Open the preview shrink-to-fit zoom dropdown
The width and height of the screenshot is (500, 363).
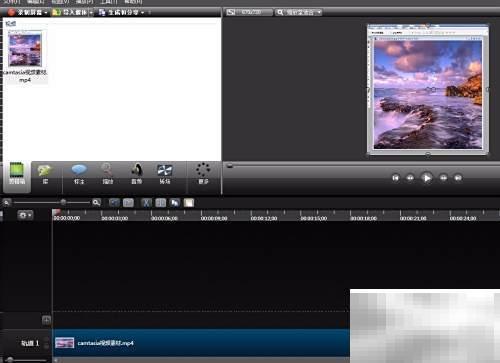[299, 12]
